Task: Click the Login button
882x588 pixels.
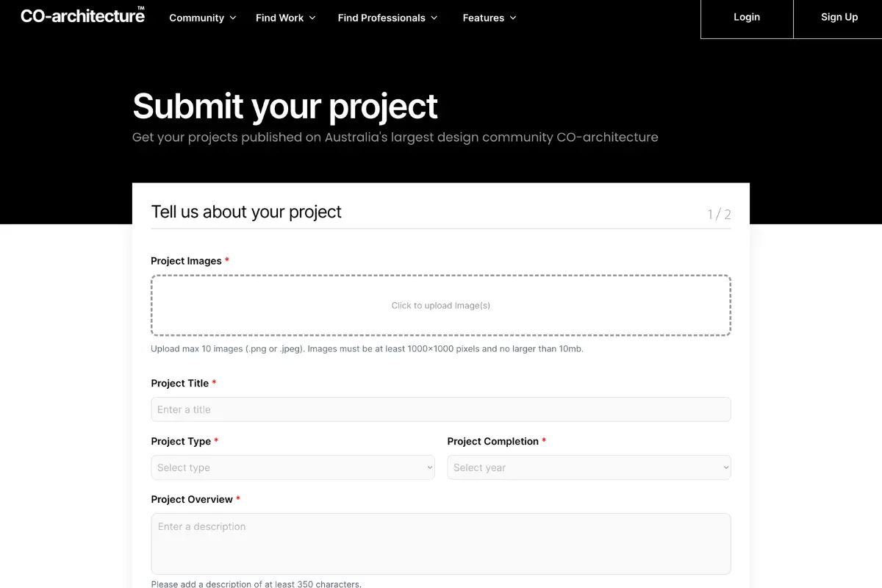Action: (x=747, y=17)
